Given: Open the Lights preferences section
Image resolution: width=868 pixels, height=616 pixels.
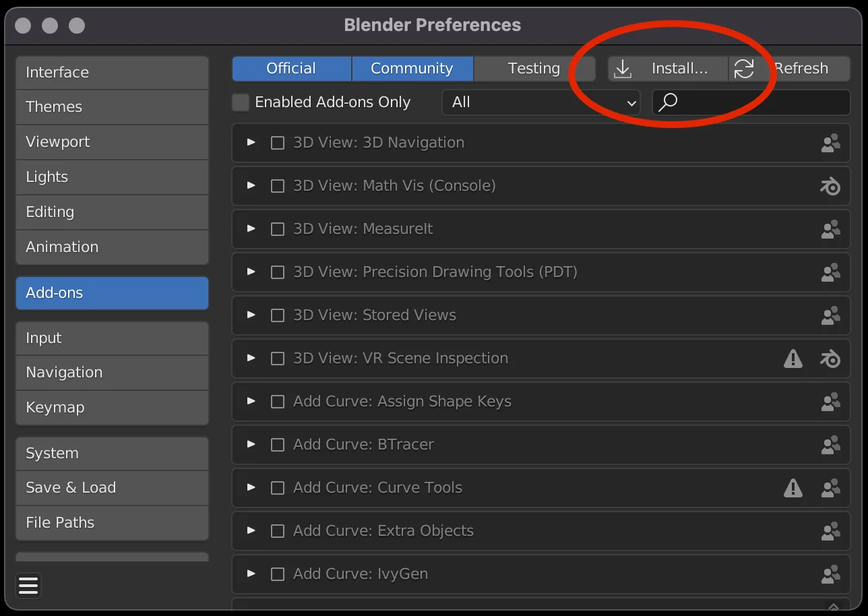Looking at the screenshot, I should tap(112, 177).
